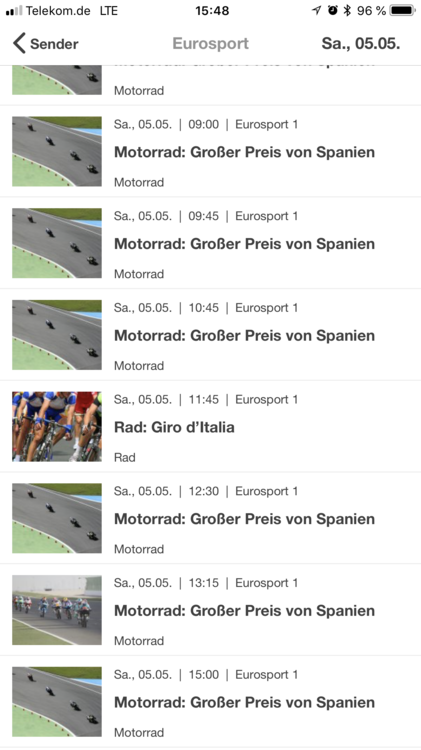This screenshot has height=750, width=421.
Task: Tap the location arrow status icon
Action: [x=316, y=11]
